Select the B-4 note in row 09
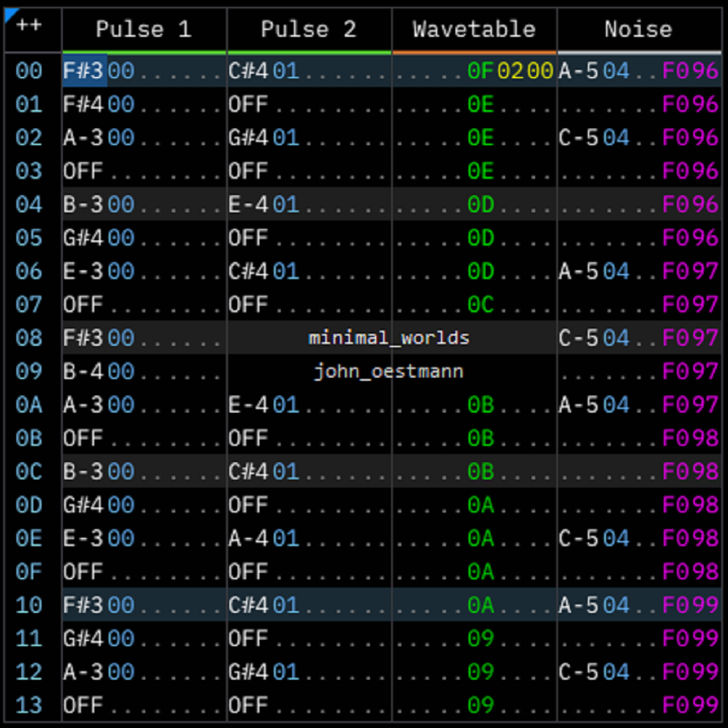Image resolution: width=728 pixels, height=728 pixels. pos(84,372)
